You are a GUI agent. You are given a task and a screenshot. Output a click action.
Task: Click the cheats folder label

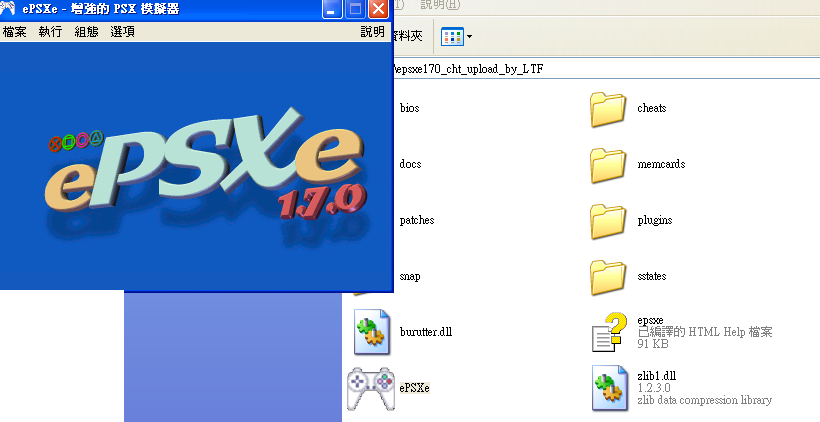click(x=652, y=108)
